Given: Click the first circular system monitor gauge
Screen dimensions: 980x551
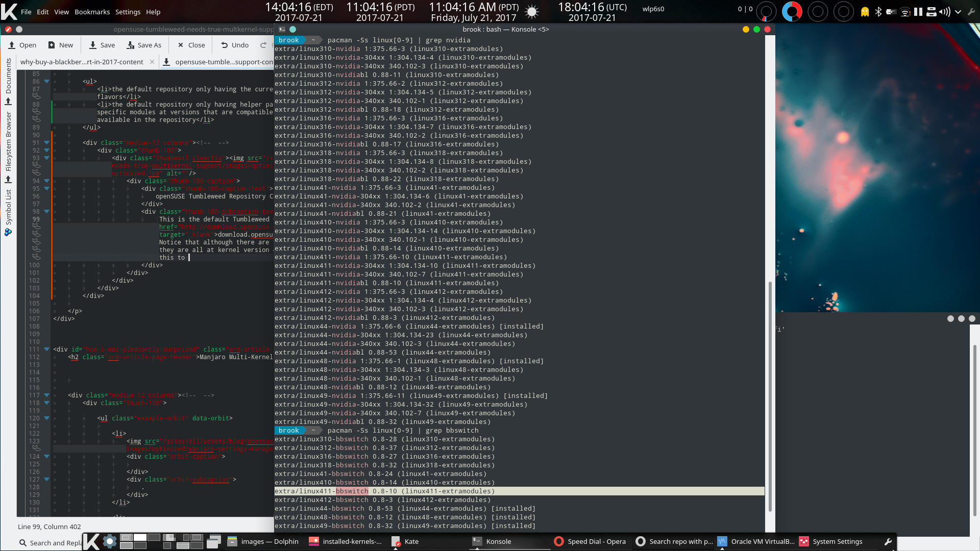Looking at the screenshot, I should (x=766, y=12).
